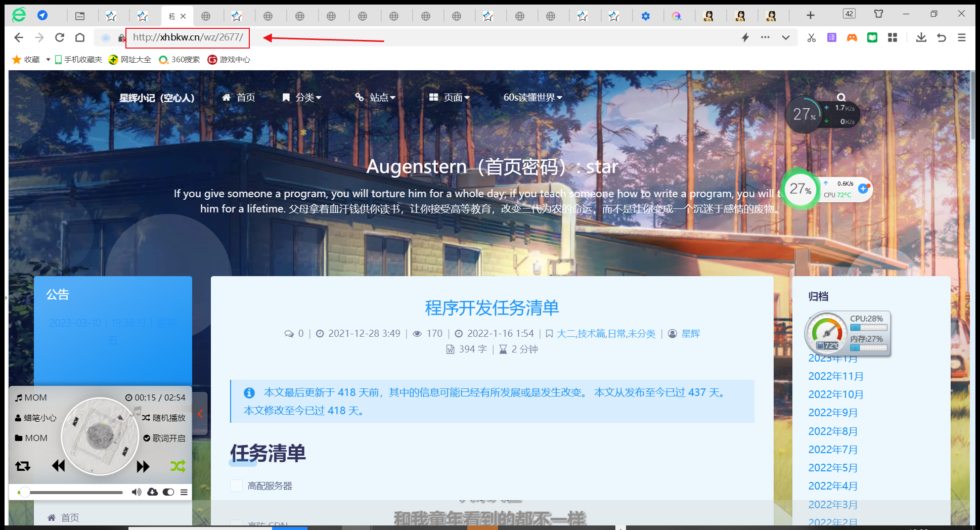Expand the favorites dropdown arrow
This screenshot has height=530, width=980.
(x=48, y=60)
